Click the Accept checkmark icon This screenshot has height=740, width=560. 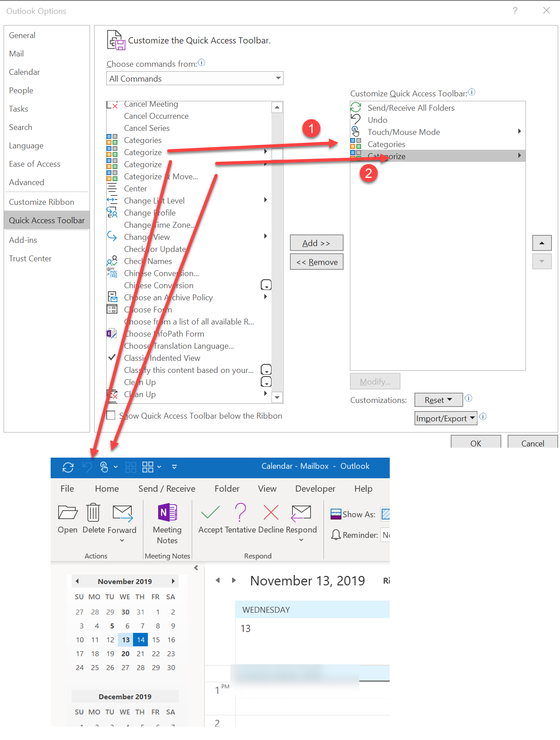pos(211,512)
